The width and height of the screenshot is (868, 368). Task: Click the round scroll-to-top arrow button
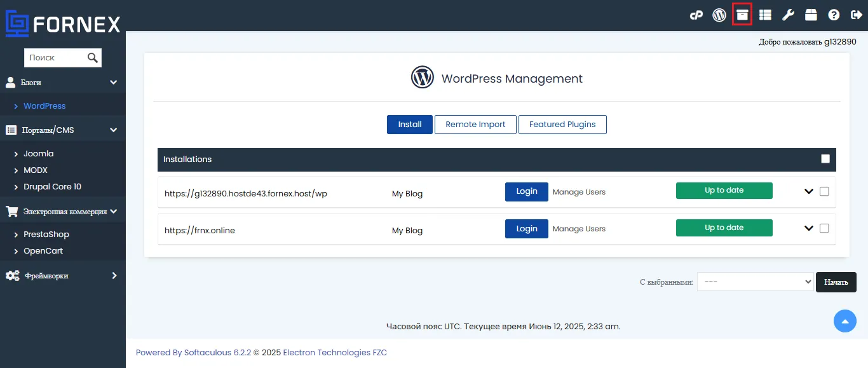click(845, 321)
